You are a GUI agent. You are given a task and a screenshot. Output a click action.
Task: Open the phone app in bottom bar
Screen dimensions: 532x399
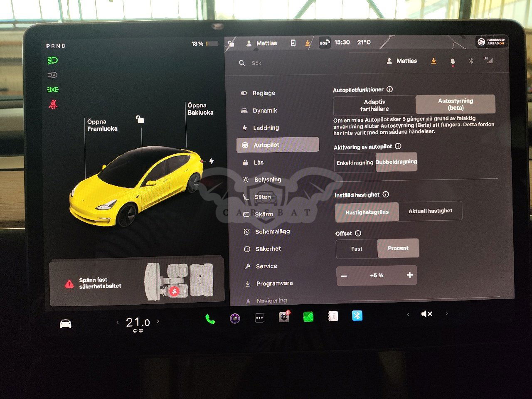[210, 319]
